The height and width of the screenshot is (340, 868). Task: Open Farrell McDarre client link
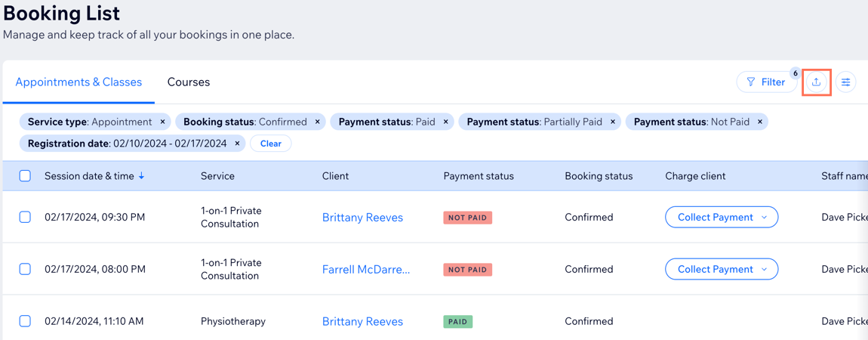click(366, 269)
